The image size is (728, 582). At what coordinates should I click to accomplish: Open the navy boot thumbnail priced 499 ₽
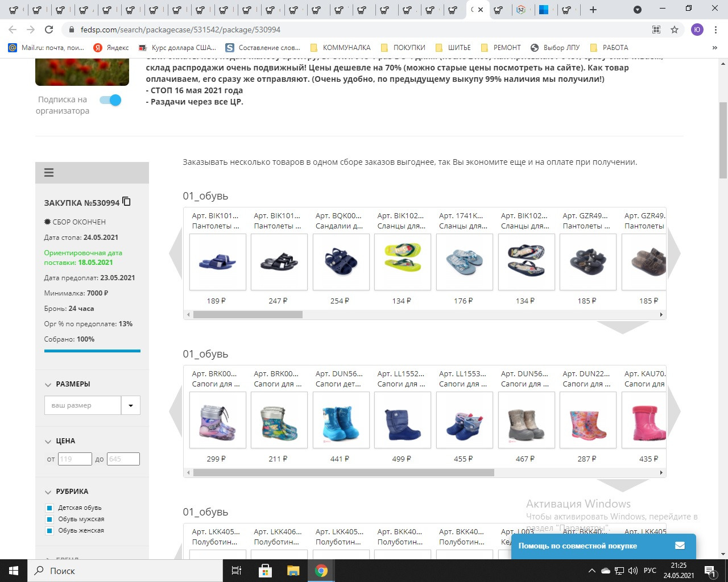(403, 420)
